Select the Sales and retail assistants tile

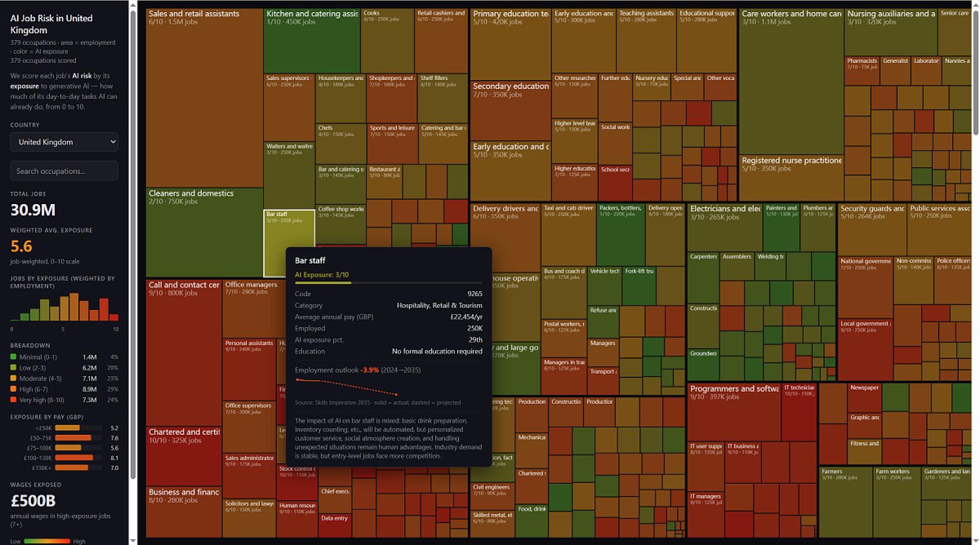click(x=204, y=97)
